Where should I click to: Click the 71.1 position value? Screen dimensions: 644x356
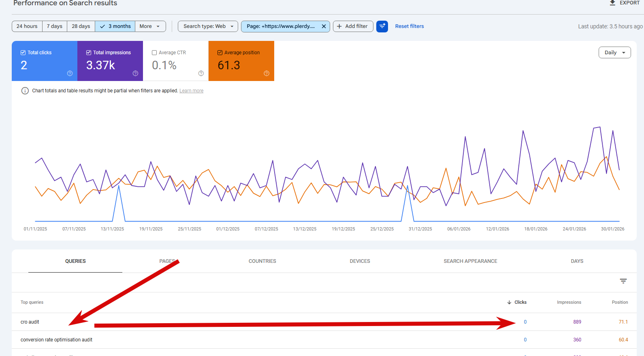click(623, 322)
